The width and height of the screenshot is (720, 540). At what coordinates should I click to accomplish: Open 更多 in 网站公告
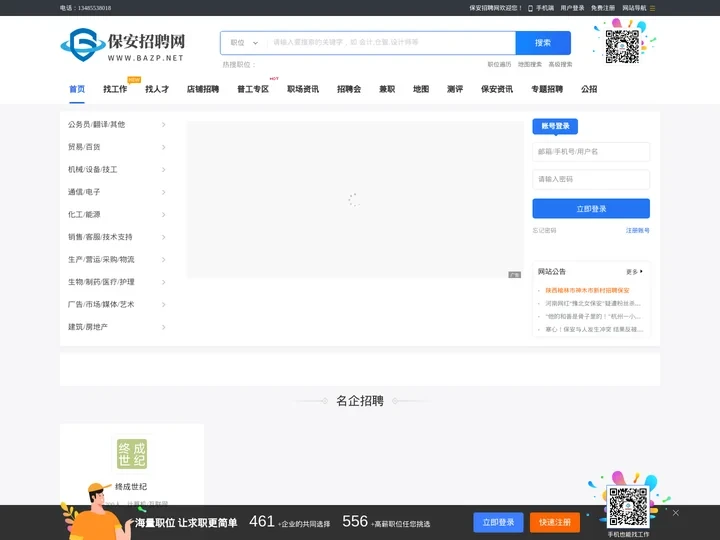(x=634, y=272)
